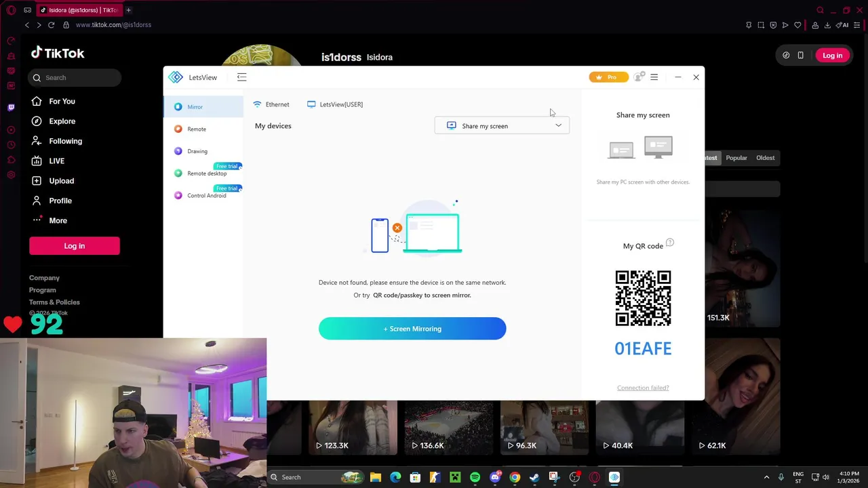Click the Twitch icon in browser sidebar
868x488 pixels.
click(x=11, y=107)
